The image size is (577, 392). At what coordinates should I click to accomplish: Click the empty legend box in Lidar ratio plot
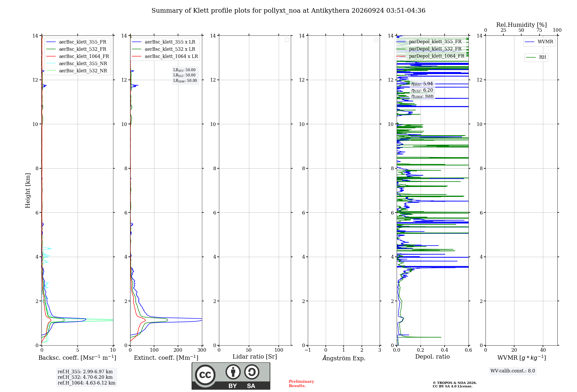click(287, 40)
